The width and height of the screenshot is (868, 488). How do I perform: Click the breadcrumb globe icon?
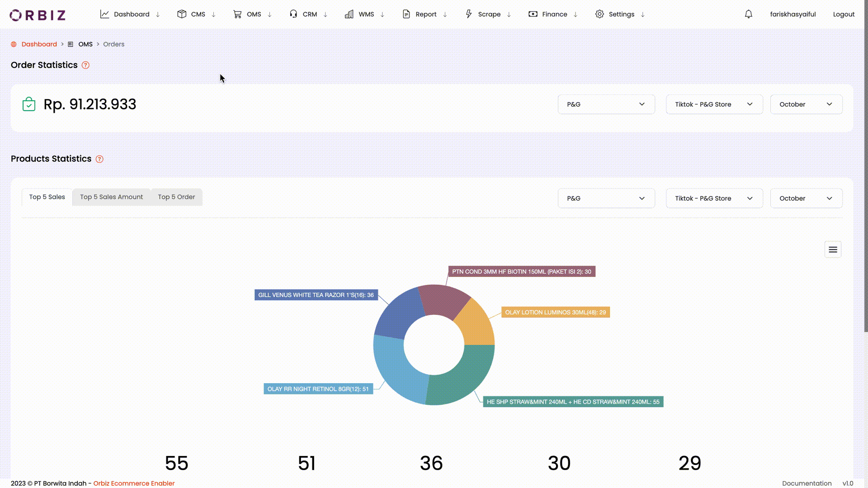tap(14, 44)
